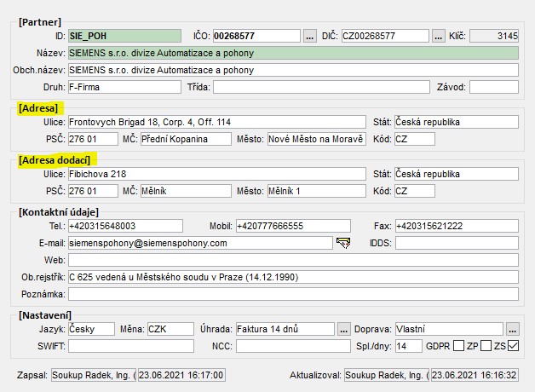The height and width of the screenshot is (392, 535).
Task: Open the IČO lookup ellipsis button
Action: point(309,36)
